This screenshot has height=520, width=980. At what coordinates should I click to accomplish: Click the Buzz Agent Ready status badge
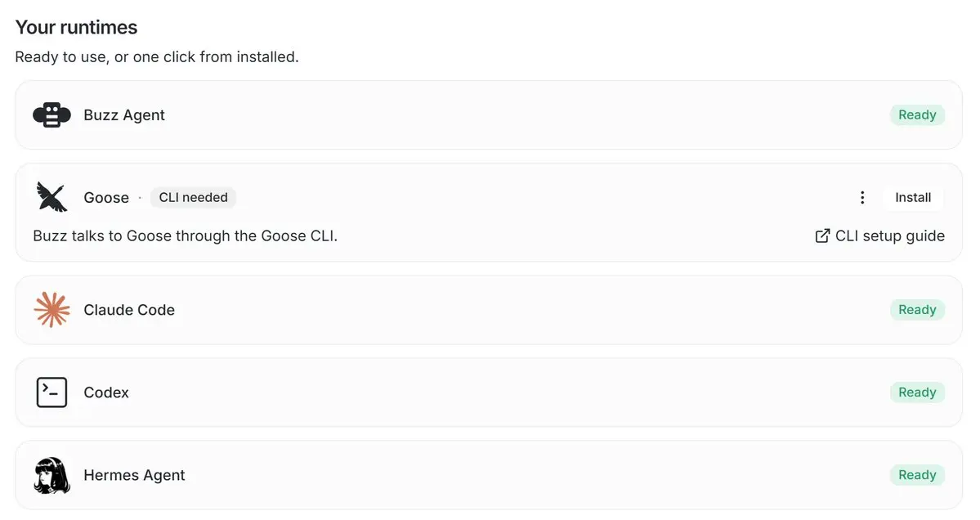point(917,115)
